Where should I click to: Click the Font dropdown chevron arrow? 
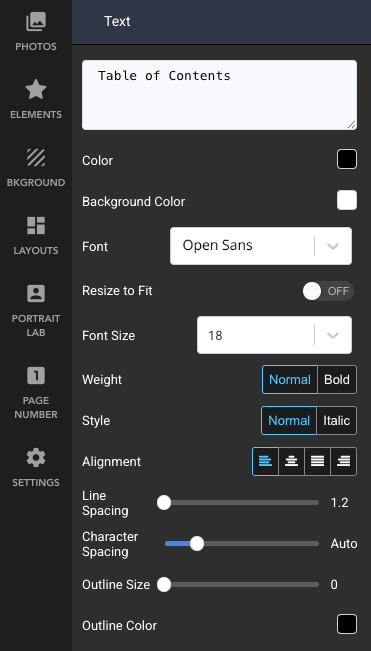pos(333,246)
